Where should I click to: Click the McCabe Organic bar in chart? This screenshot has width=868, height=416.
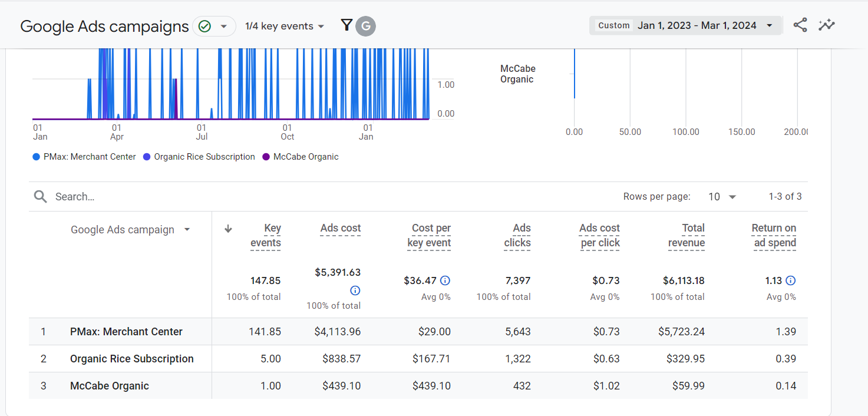pyautogui.click(x=575, y=74)
